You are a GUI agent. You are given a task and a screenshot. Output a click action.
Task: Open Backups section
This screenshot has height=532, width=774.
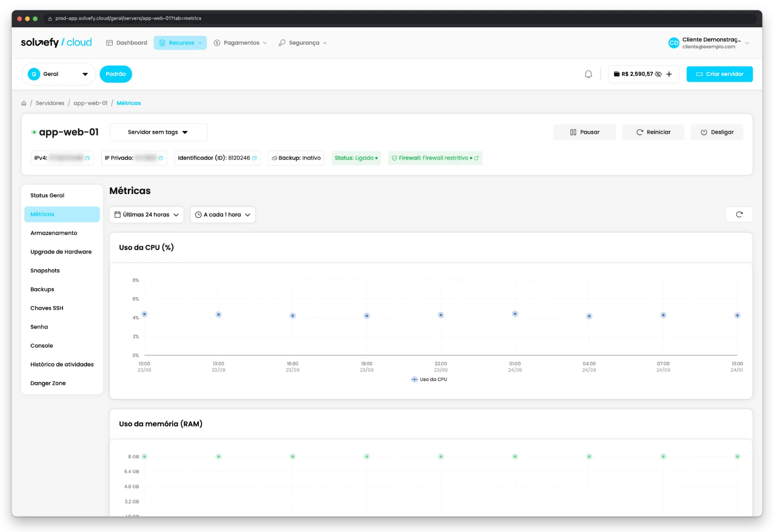point(62,289)
